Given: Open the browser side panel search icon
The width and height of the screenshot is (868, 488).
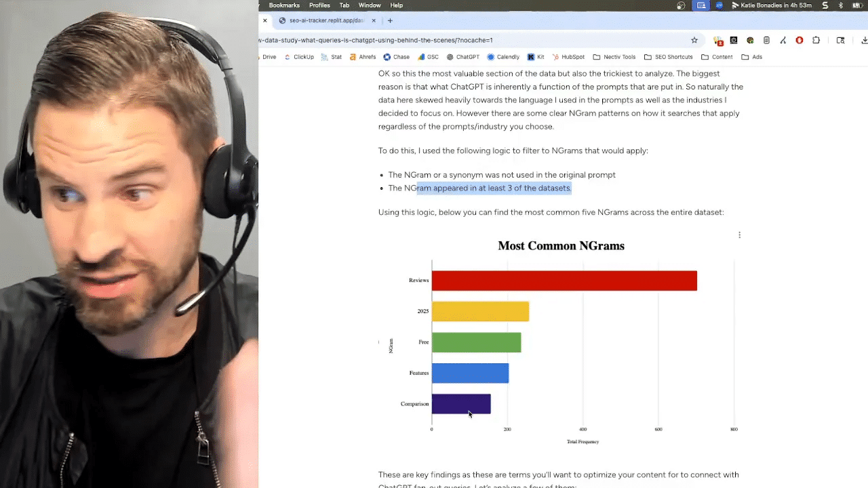Looking at the screenshot, I should 841,41.
